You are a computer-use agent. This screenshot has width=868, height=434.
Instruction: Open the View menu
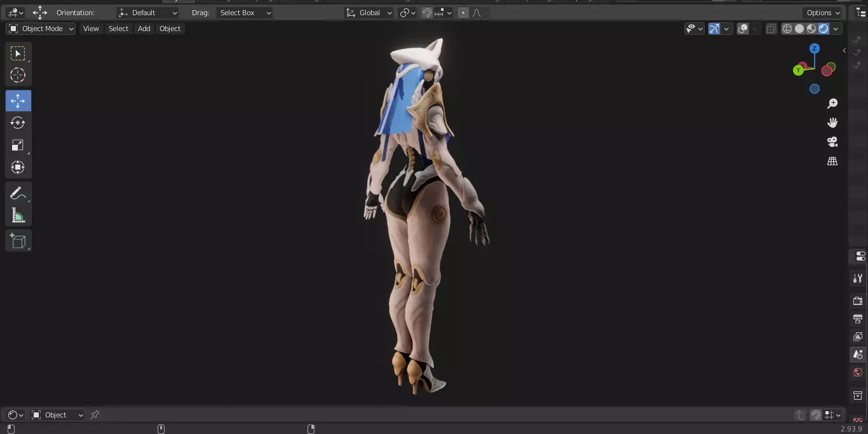(x=91, y=29)
